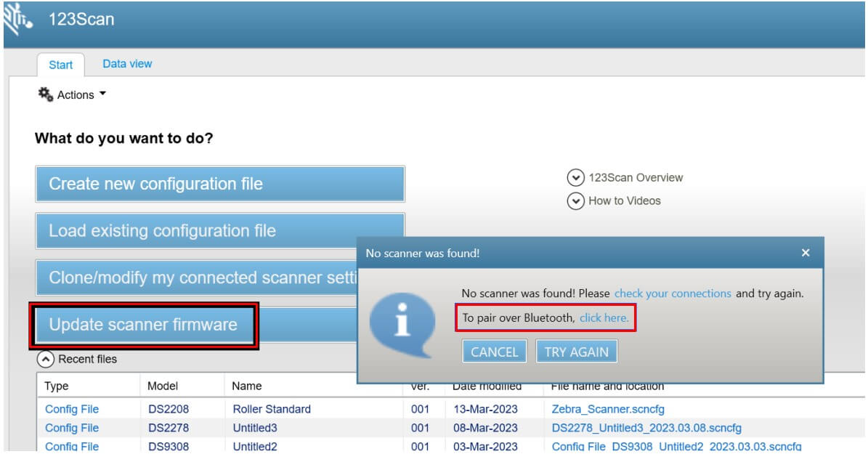Expand the How to Videos section

click(x=575, y=201)
